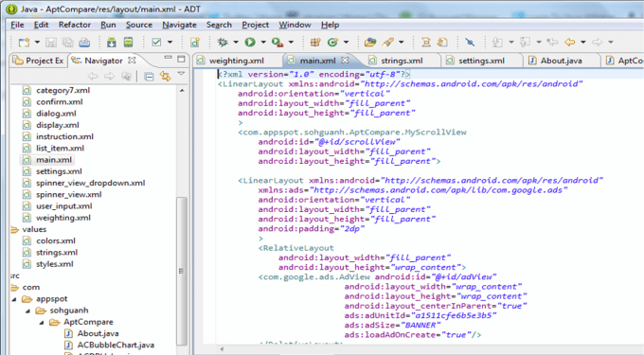Open the Debug dropdown arrow
This screenshot has height=355, width=644.
point(236,43)
